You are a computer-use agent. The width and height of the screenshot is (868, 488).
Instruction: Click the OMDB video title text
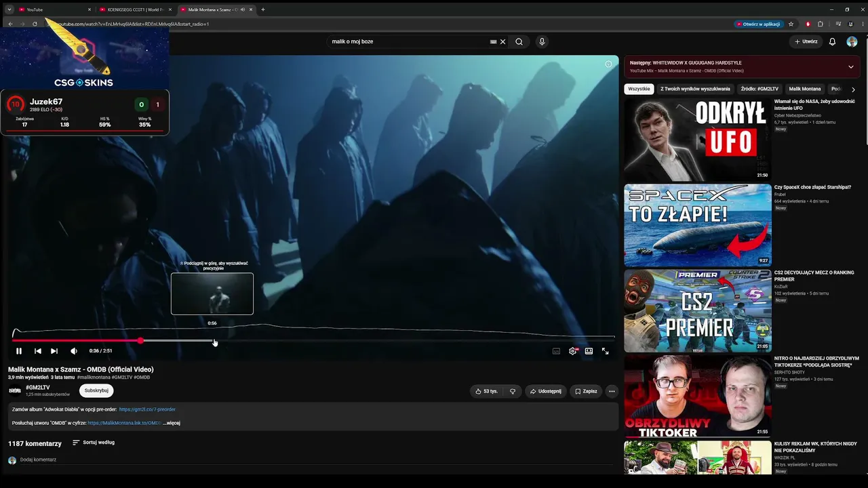(x=81, y=369)
